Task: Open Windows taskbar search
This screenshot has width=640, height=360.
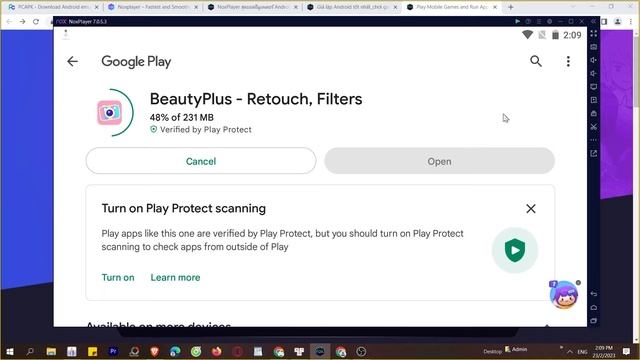Action: pos(30,351)
